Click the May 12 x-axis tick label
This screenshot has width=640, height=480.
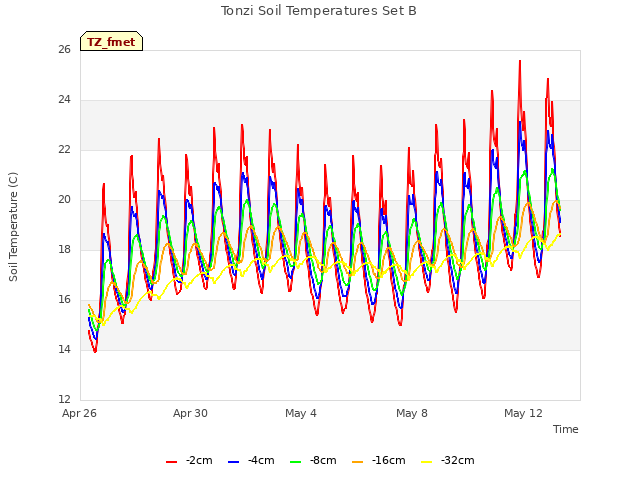[x=523, y=413]
